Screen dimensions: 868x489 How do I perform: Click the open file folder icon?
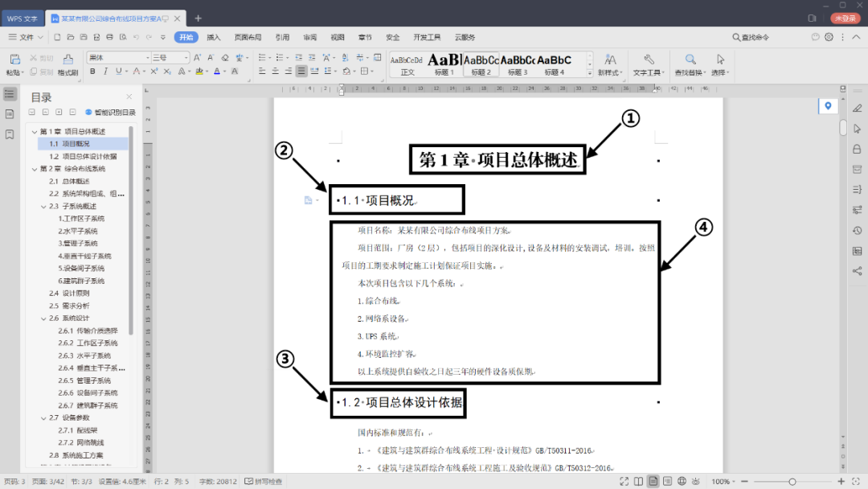pos(70,37)
